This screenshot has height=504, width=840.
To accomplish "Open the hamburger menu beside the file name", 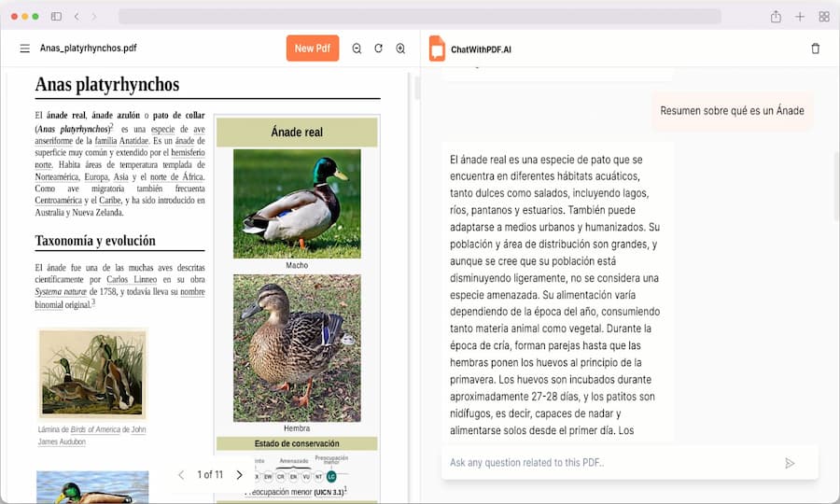I will 24,49.
